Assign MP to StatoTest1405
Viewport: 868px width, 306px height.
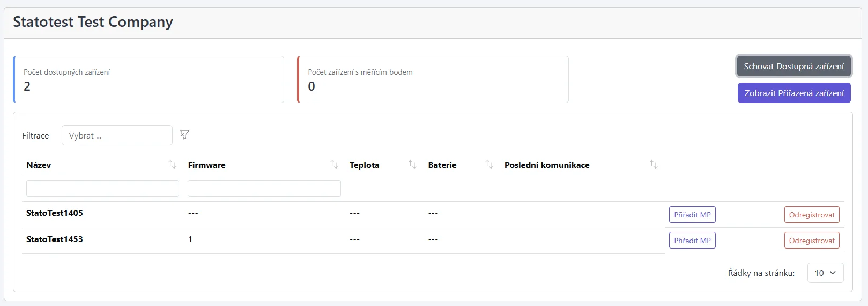(692, 215)
